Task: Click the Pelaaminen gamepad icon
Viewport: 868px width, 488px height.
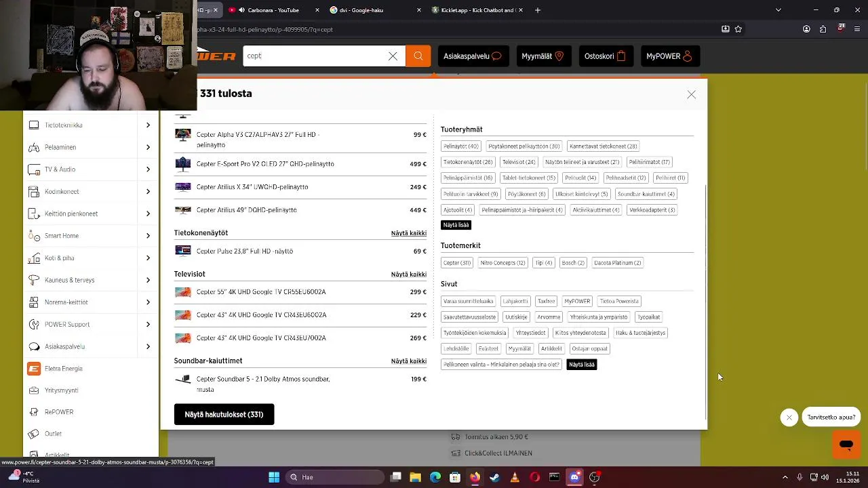Action: pyautogui.click(x=34, y=147)
